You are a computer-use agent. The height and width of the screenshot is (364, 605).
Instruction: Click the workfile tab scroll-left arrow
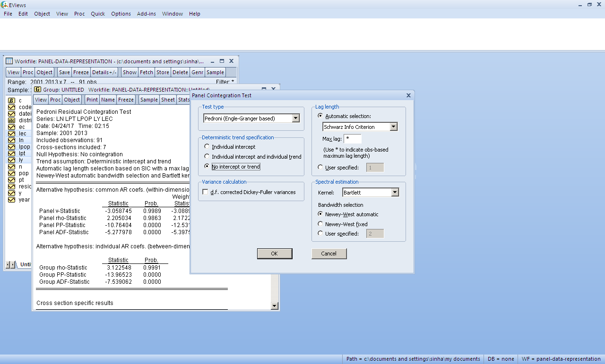(8, 264)
